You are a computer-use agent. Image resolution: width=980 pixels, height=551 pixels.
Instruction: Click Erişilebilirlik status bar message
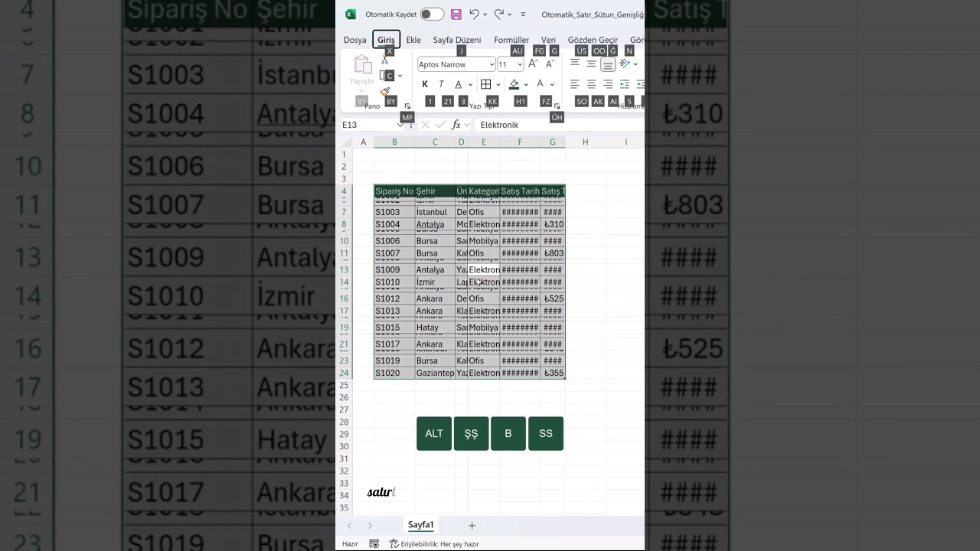(434, 543)
